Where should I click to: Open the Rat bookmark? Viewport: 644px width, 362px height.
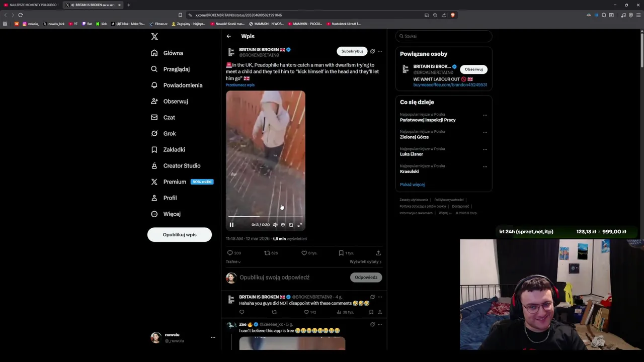tap(87, 24)
